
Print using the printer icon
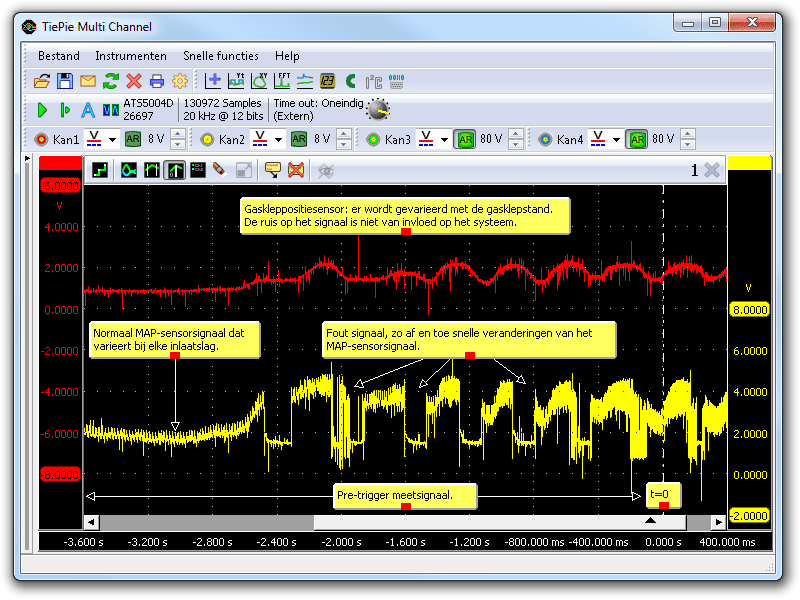click(157, 81)
